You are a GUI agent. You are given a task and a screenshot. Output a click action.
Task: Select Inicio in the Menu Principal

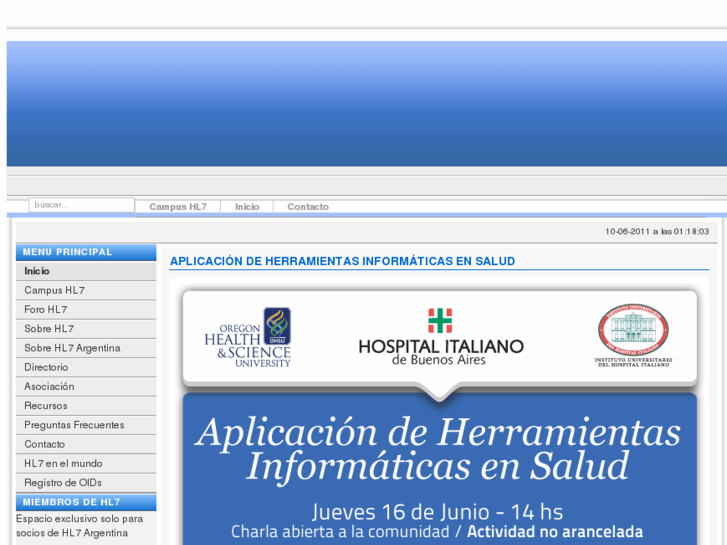point(86,271)
